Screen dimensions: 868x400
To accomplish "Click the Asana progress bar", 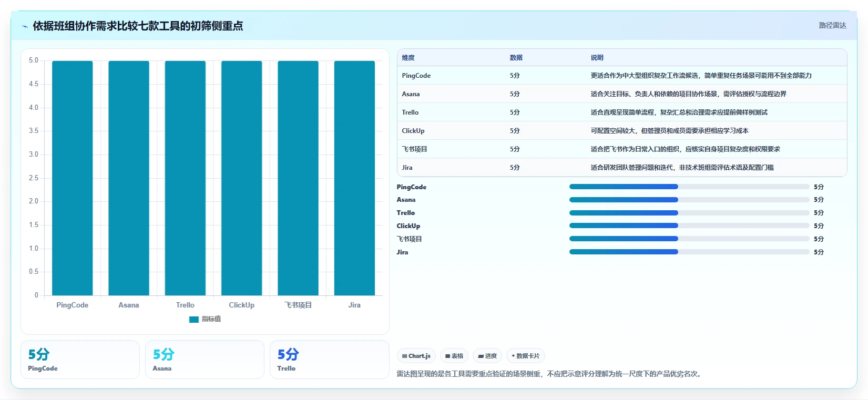I will tap(689, 200).
